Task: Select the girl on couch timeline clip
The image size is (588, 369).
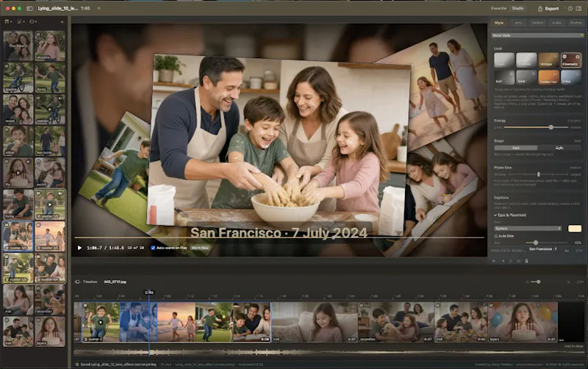Action: (315, 322)
